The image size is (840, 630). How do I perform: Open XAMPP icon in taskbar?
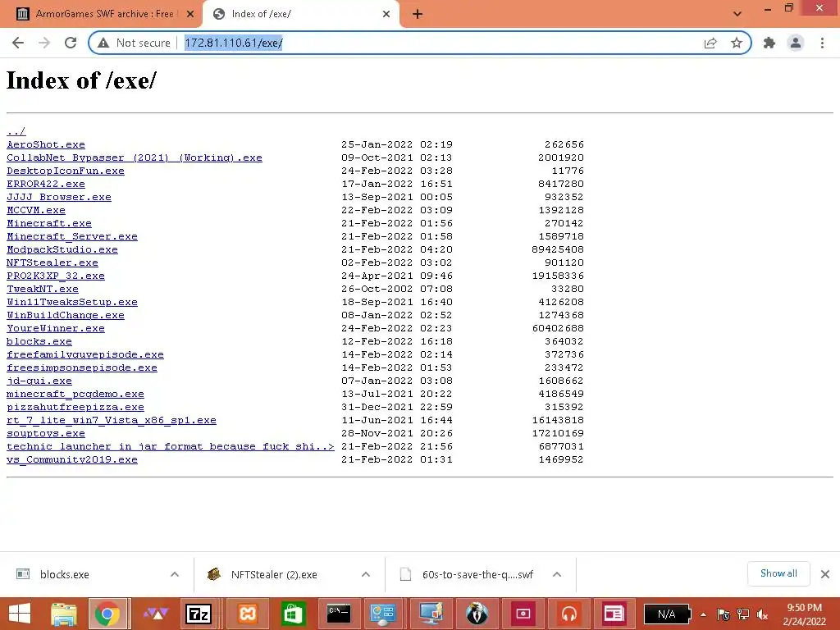(247, 614)
